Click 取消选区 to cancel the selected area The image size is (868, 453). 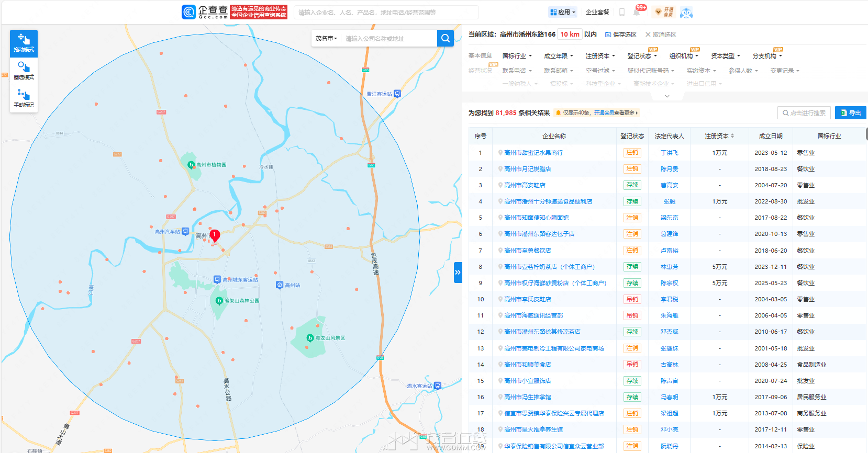(x=661, y=35)
